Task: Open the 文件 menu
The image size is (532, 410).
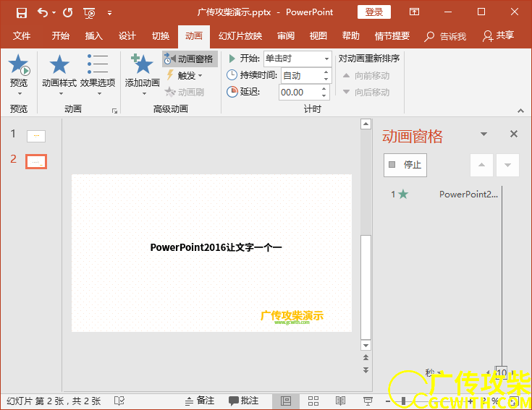Action: [x=22, y=36]
